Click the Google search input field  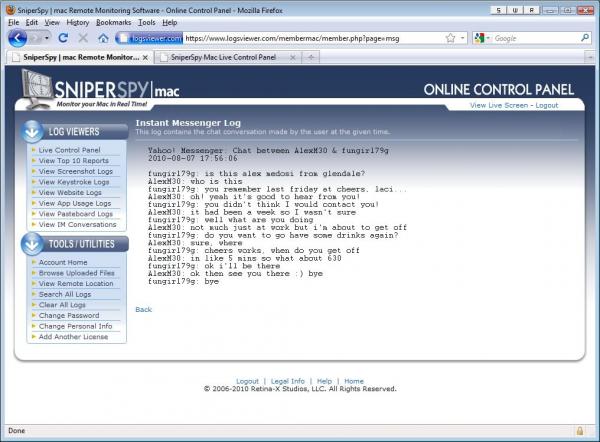point(536,38)
